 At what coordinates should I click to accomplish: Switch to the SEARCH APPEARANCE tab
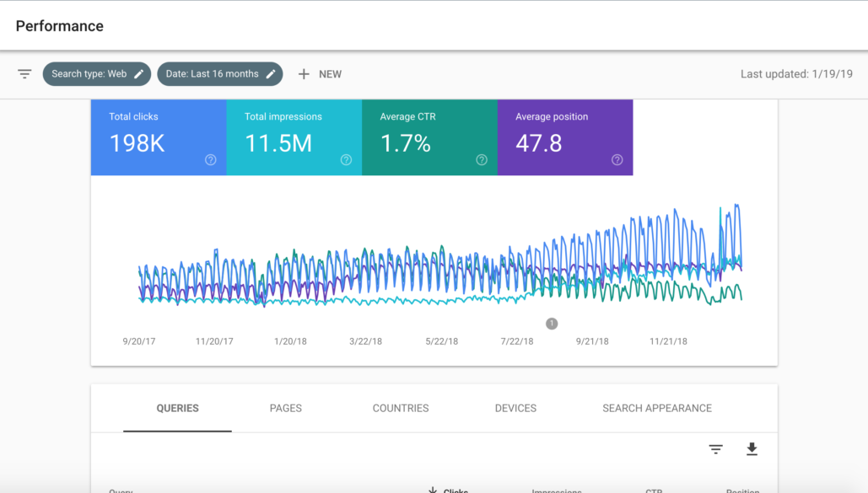(657, 409)
